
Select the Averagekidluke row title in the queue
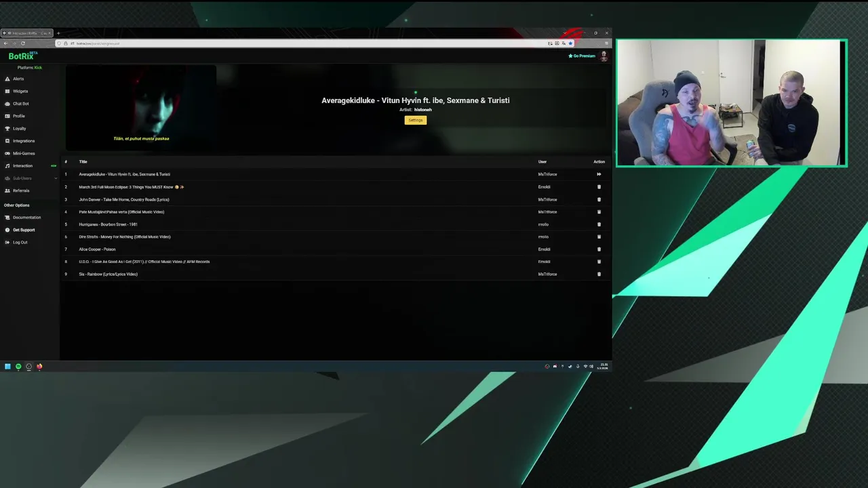point(124,174)
